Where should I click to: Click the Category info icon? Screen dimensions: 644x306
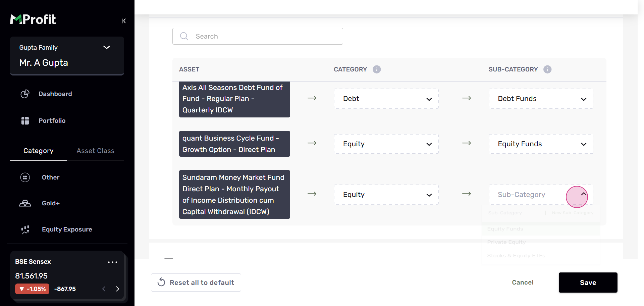pos(377,69)
